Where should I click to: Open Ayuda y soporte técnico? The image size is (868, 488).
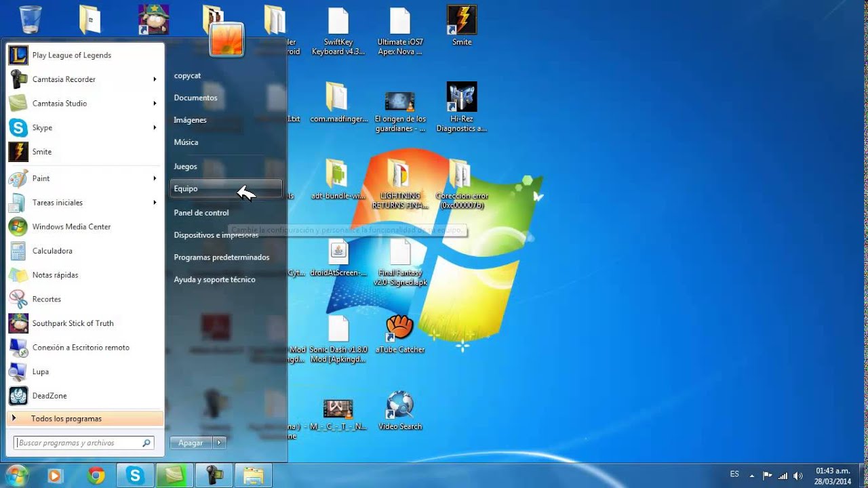[x=226, y=279]
